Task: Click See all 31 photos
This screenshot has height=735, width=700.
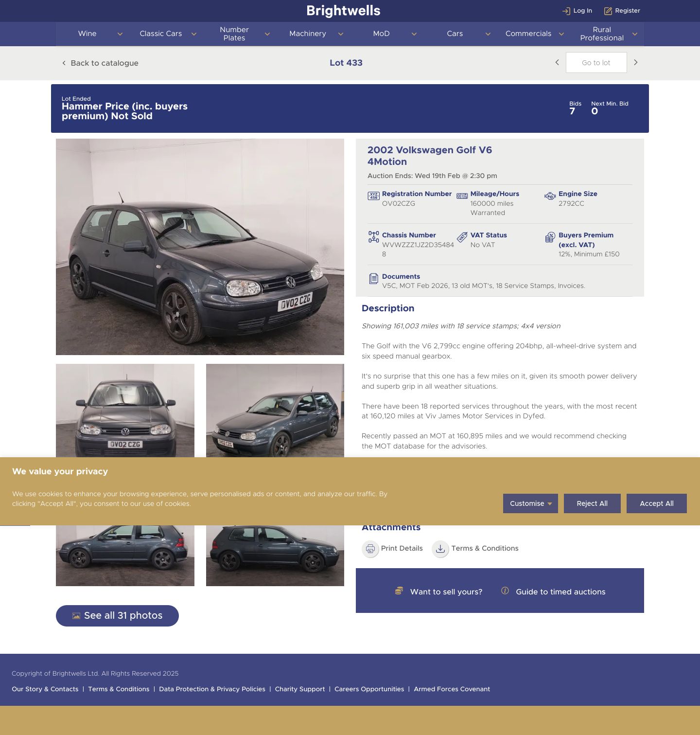Action: click(x=117, y=616)
